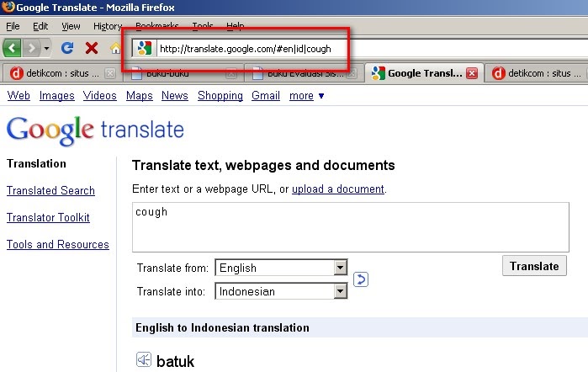Click the detikcom favicon on the last tab
The height and width of the screenshot is (372, 588).
point(498,73)
